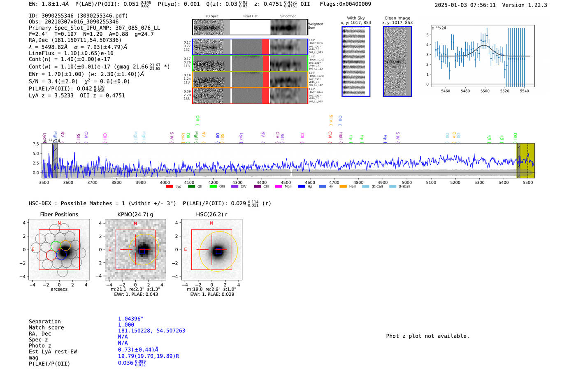Click the blue RA, Dec 181.150228, 54.507263
Screen dimensions: 576x392
151,331
